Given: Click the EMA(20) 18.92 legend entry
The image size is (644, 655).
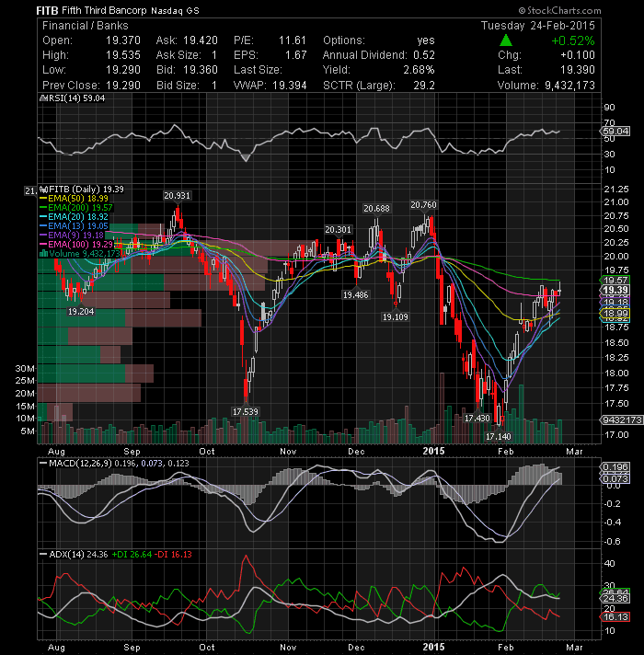Looking at the screenshot, I should point(78,217).
